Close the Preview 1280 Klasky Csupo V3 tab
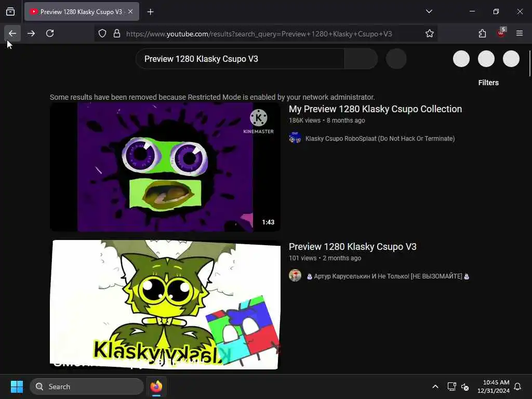The width and height of the screenshot is (532, 399). (130, 11)
